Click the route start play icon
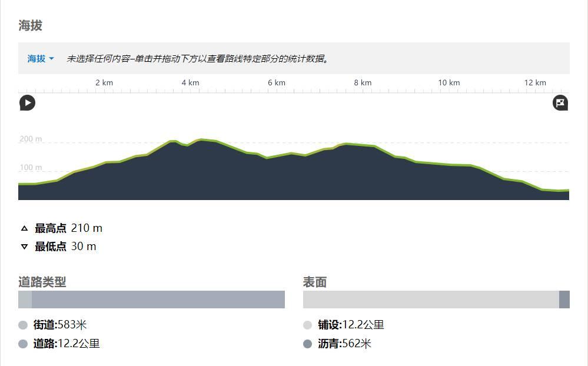 pos(27,103)
